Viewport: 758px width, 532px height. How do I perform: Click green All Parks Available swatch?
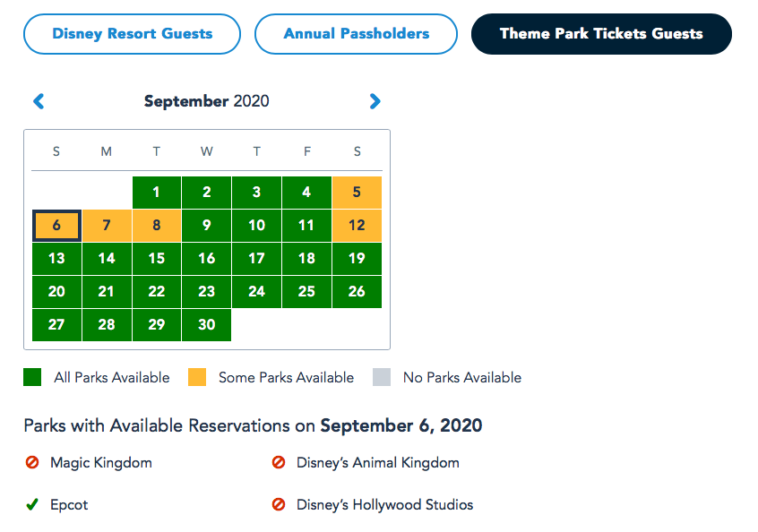(x=32, y=378)
